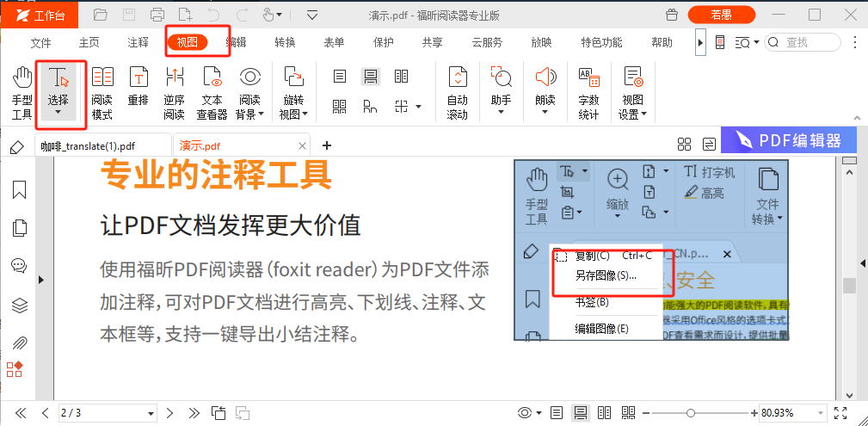This screenshot has height=426, width=868.
Task: Open Word Count (字数统计)
Action: (x=588, y=93)
